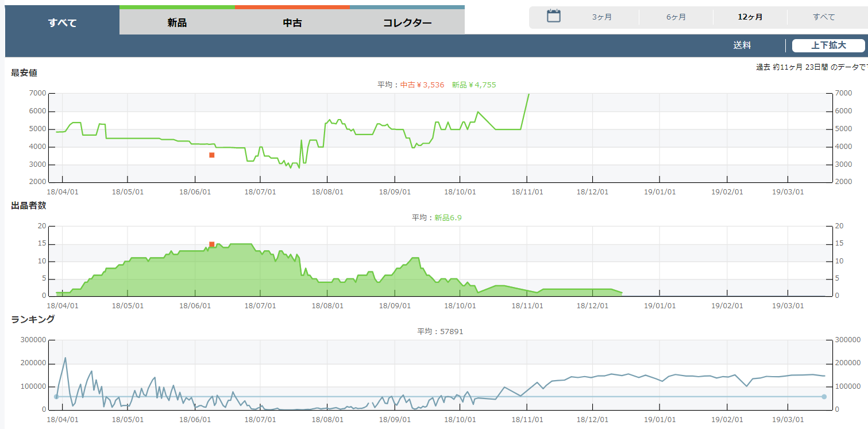Click the 中古 ¥3,536 average legend
This screenshot has width=868, height=429.
tap(422, 85)
